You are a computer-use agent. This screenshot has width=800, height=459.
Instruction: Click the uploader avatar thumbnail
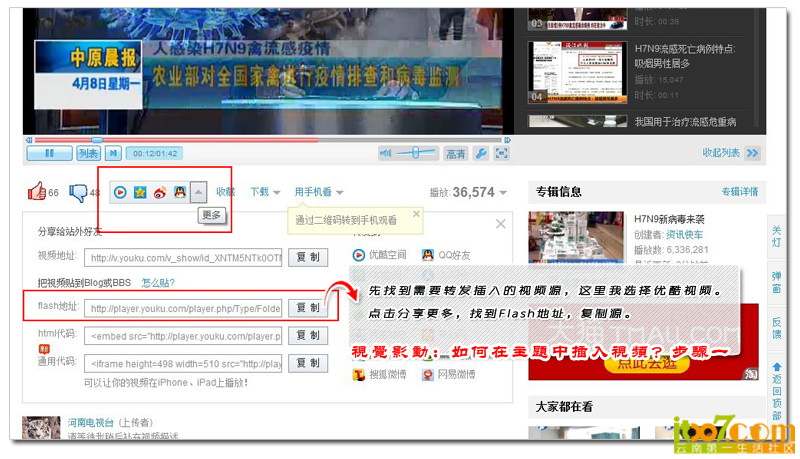tap(41, 427)
